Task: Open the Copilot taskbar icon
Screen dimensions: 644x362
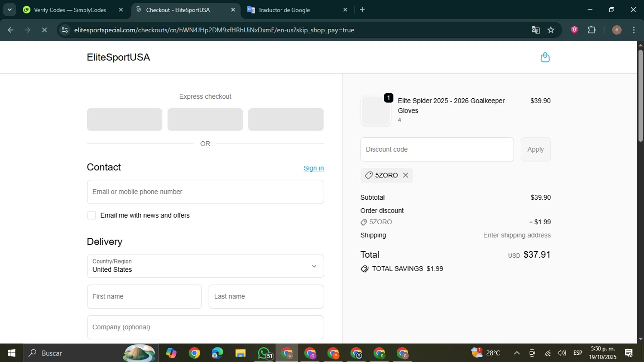Action: coord(171,353)
